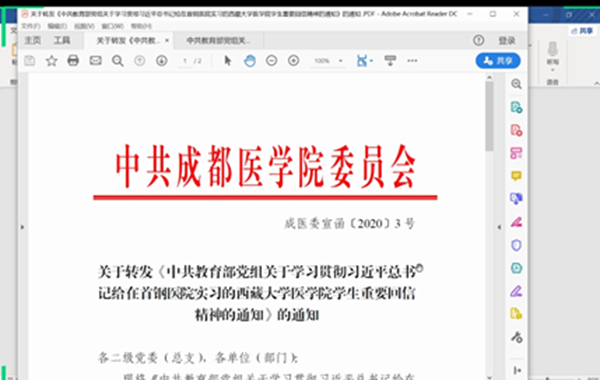Viewport: 600px width, 380px height.
Task: Open the Protect shield tool
Action: point(516,245)
